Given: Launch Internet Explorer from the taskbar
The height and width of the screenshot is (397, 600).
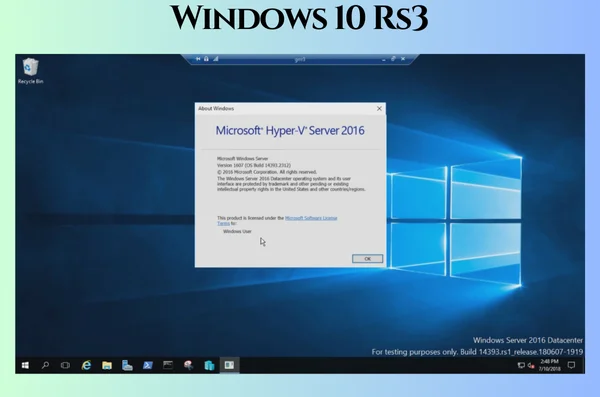Looking at the screenshot, I should (x=86, y=365).
